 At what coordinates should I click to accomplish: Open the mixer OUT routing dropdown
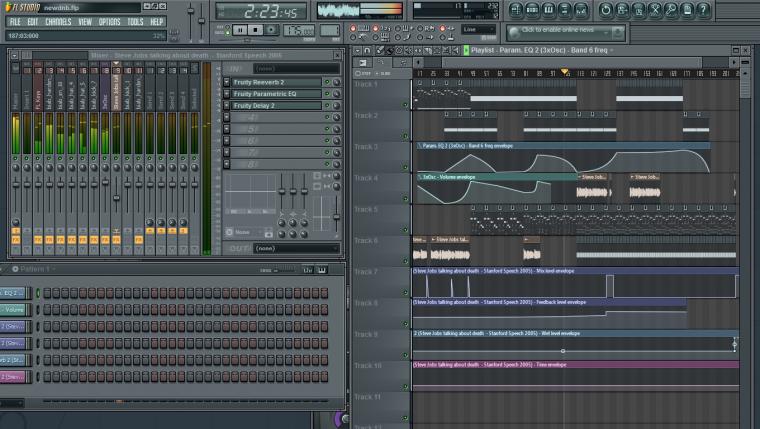tap(296, 248)
